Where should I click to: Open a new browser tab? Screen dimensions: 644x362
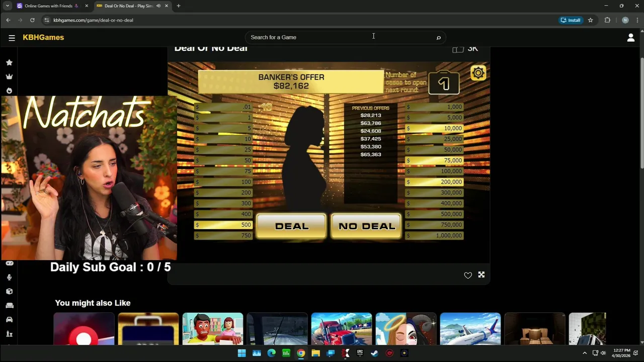pyautogui.click(x=178, y=6)
